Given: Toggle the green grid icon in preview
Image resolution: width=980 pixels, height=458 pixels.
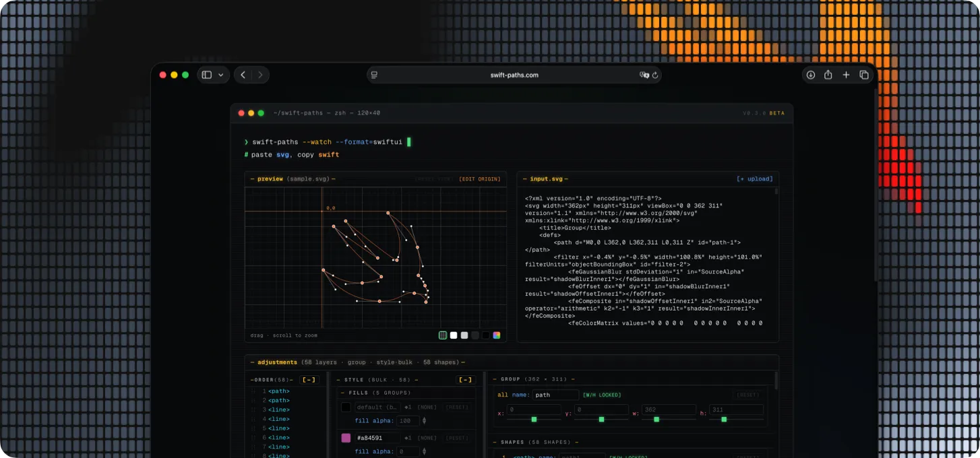Looking at the screenshot, I should [x=443, y=335].
